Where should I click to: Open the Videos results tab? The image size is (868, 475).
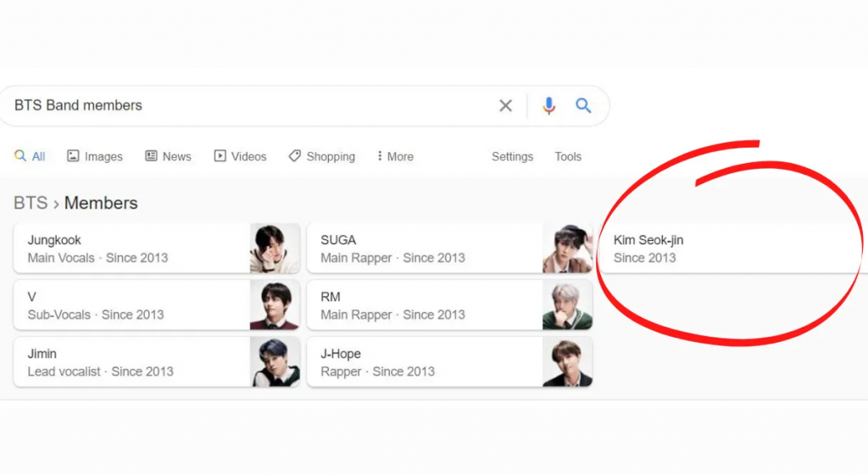[240, 157]
